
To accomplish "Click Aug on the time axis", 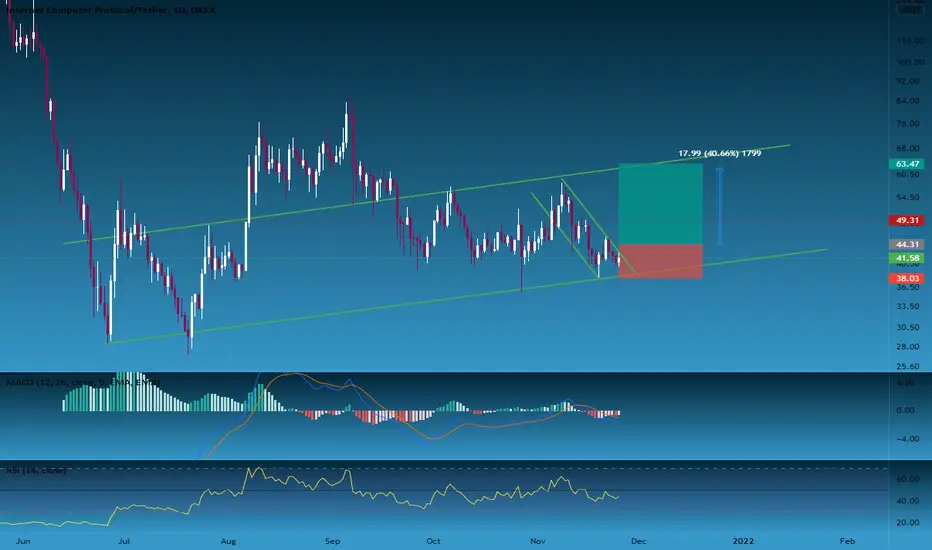I will coord(228,541).
